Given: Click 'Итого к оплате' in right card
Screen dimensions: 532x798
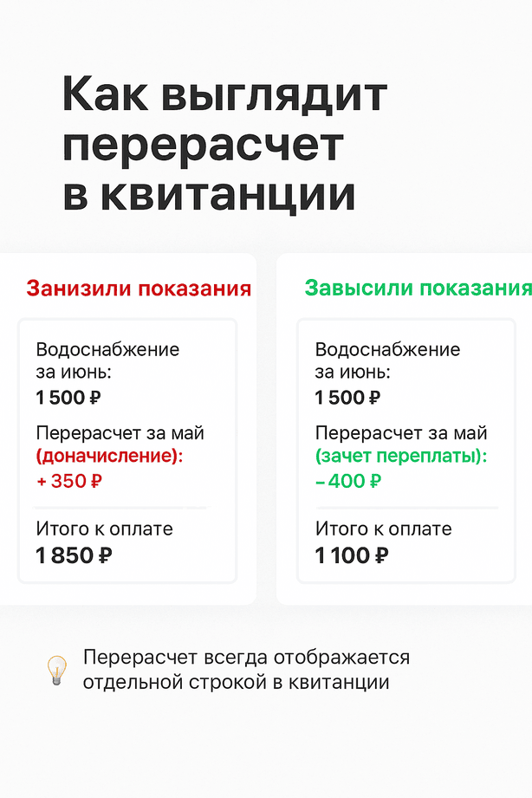Looking at the screenshot, I should click(383, 529).
